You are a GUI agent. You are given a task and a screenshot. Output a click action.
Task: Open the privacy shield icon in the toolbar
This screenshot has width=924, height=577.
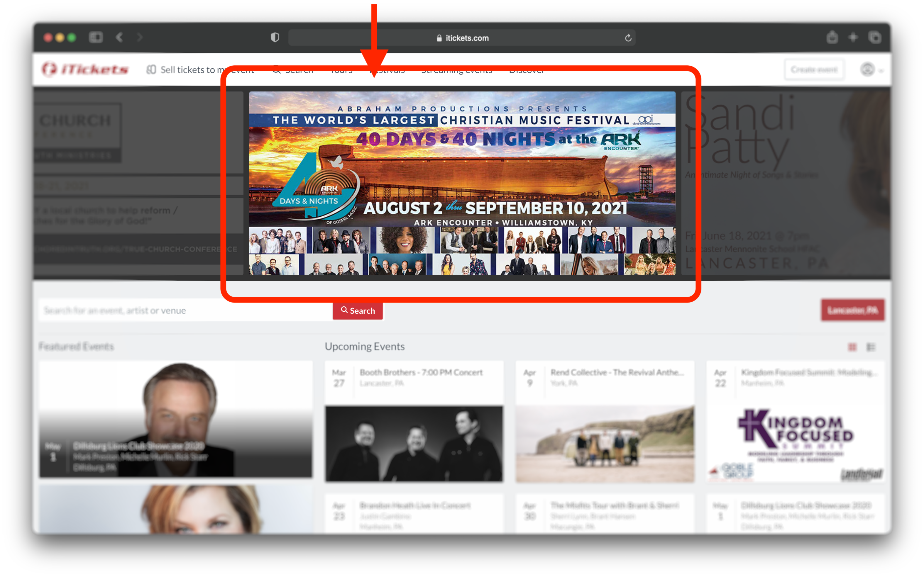(275, 38)
